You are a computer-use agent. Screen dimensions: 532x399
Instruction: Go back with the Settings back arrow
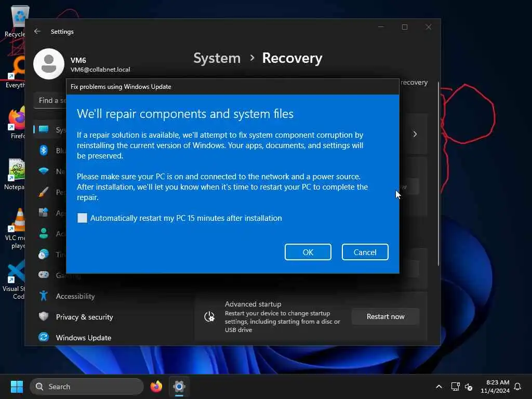[x=37, y=31]
